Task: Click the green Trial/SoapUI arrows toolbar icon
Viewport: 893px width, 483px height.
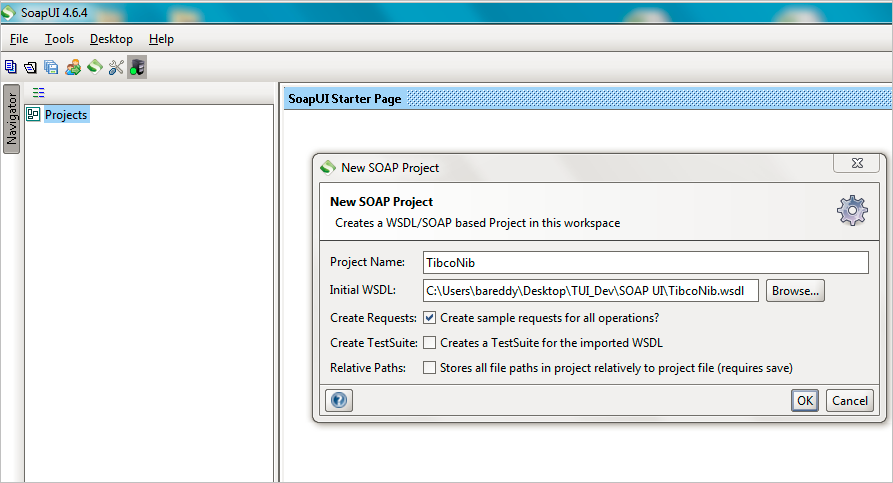Action: [x=95, y=67]
